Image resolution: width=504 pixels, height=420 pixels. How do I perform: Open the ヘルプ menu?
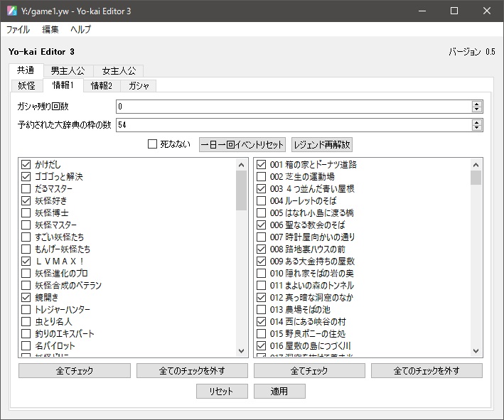[80, 30]
